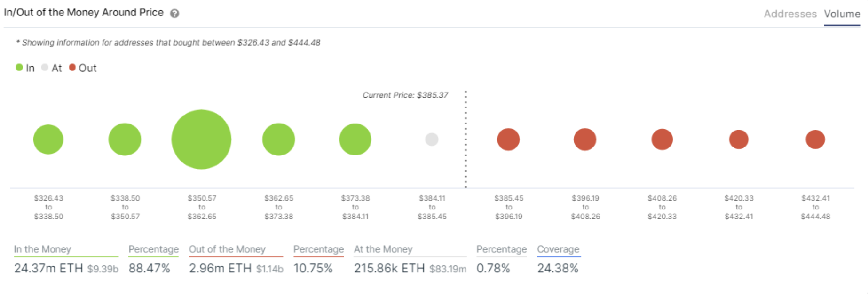Click green bubble for $326.43 to $338.50
Viewport: 868px width, 294px height.
pyautogui.click(x=48, y=139)
